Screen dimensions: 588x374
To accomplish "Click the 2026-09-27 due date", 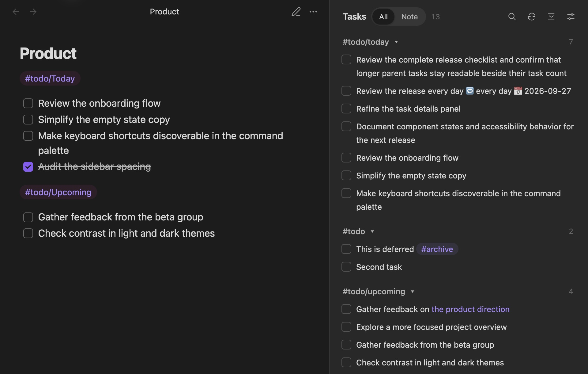I will [x=548, y=91].
